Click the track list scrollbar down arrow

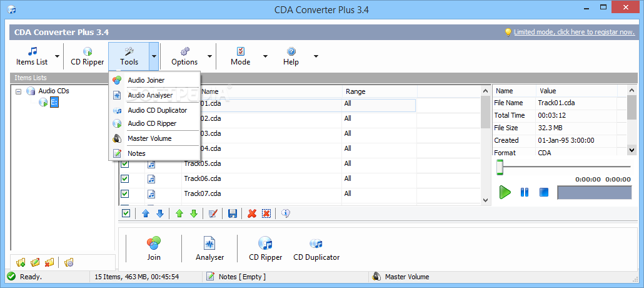[485, 200]
